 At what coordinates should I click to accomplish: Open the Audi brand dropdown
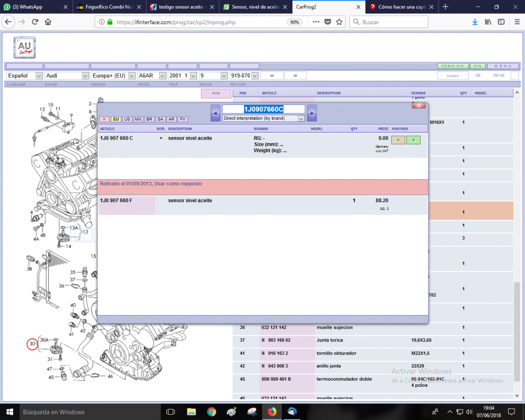(67, 76)
